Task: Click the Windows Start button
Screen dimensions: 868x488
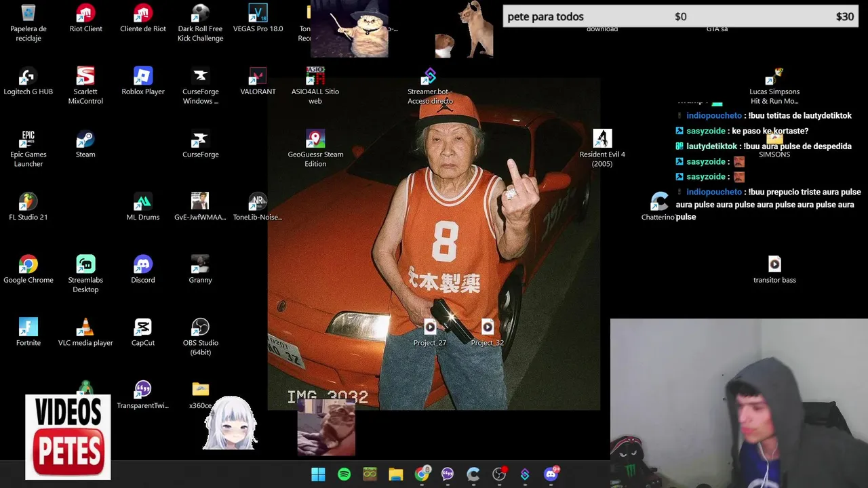Action: (x=318, y=474)
